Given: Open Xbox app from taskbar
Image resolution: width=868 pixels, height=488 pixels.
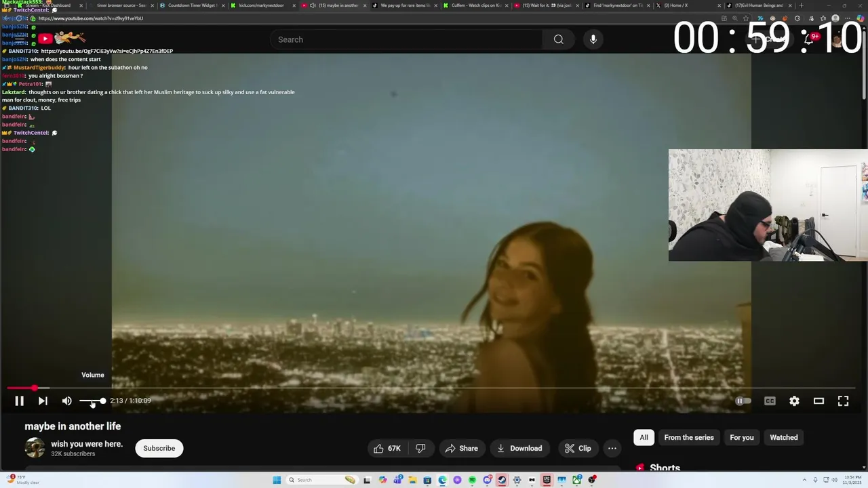Looking at the screenshot, I should [x=576, y=480].
